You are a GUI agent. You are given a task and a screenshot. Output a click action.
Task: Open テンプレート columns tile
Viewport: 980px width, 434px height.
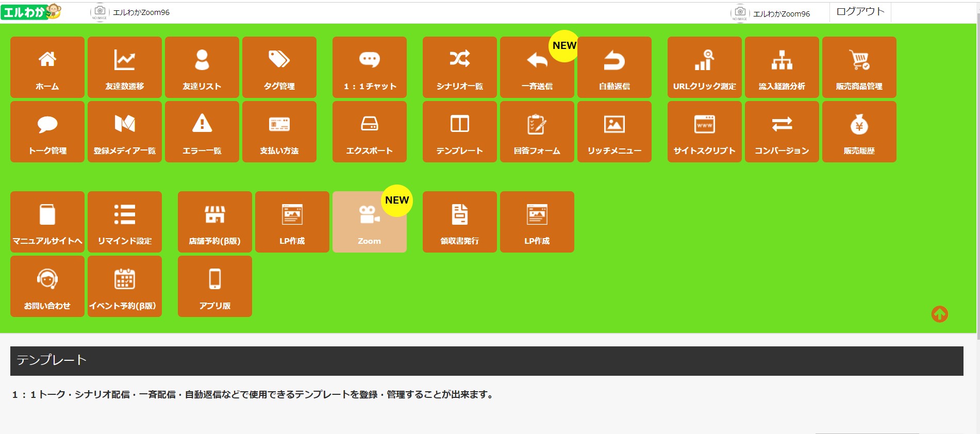(460, 131)
